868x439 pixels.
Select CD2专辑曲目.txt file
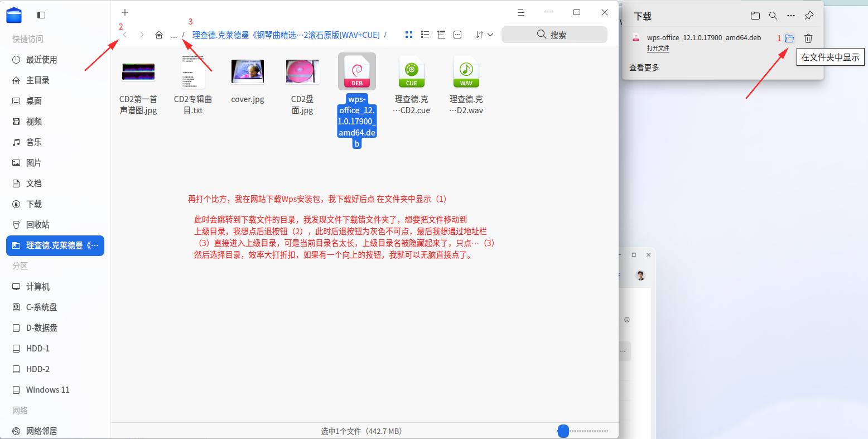pos(193,71)
